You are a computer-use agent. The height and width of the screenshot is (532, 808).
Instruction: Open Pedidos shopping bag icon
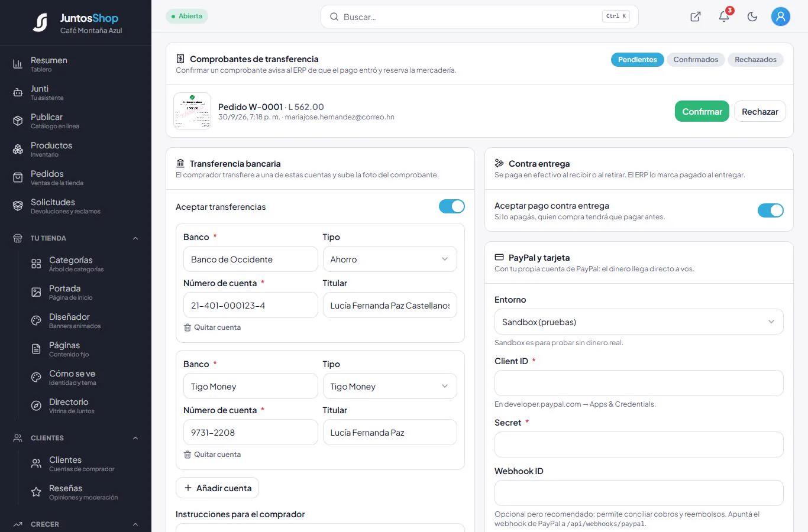[18, 177]
